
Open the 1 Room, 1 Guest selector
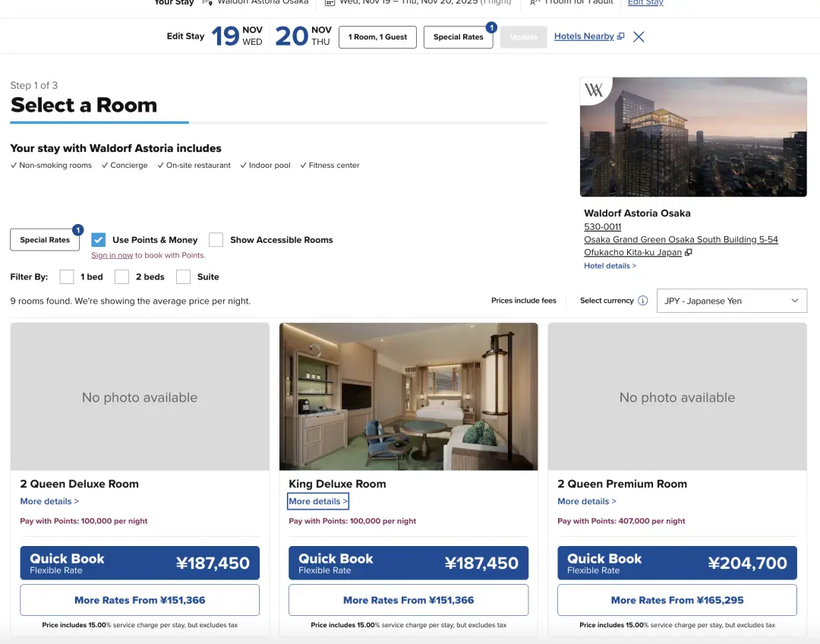point(377,36)
